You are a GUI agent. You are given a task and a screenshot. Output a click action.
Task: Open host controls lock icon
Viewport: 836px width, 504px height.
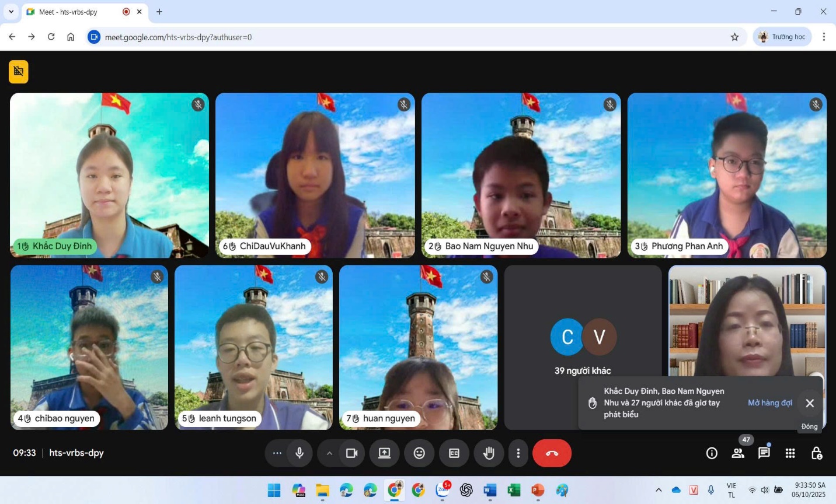pos(817,453)
